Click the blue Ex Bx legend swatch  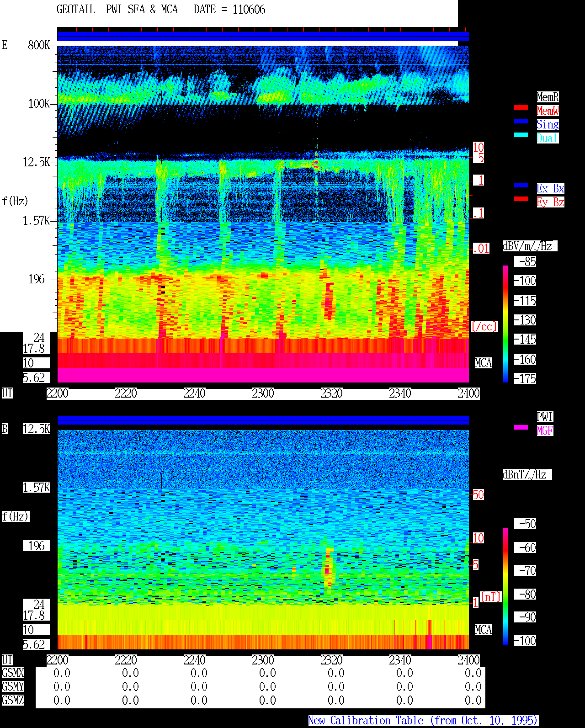[521, 185]
